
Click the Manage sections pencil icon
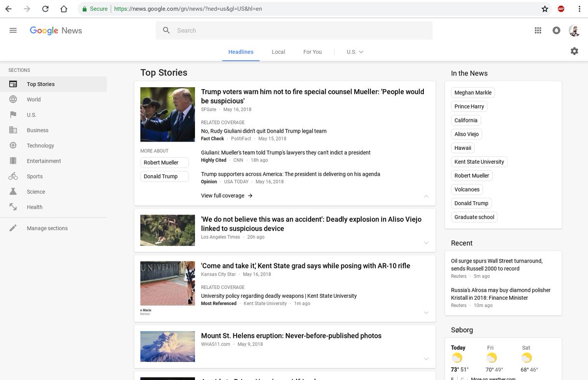[x=13, y=228]
